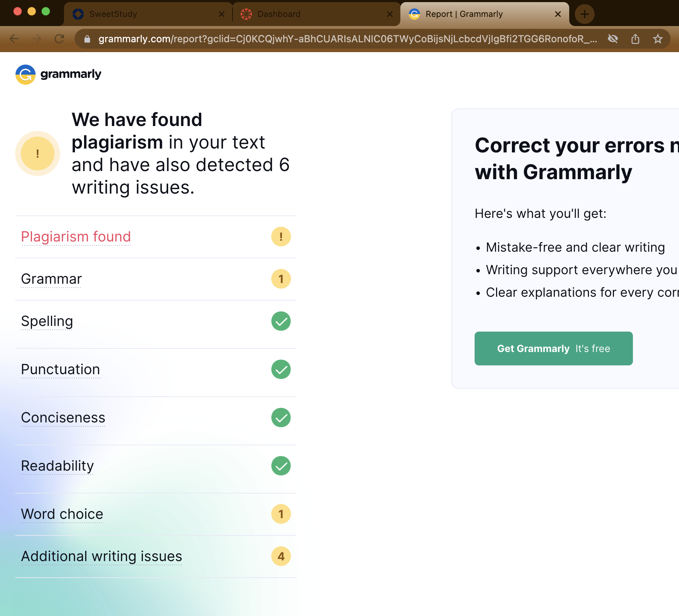Screen dimensions: 679x616
Task: Click the 'Correct your errors' heading
Action: (577, 159)
